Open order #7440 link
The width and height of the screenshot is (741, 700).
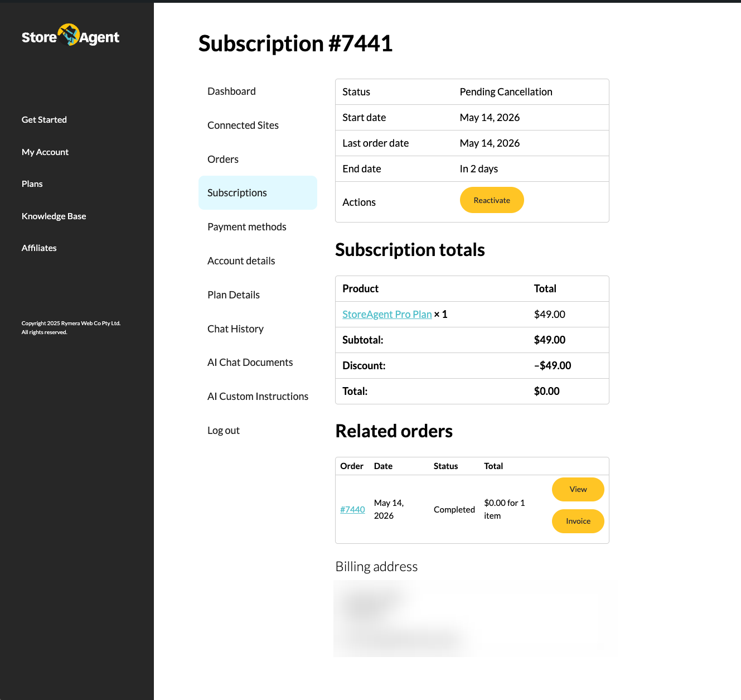[x=352, y=509]
